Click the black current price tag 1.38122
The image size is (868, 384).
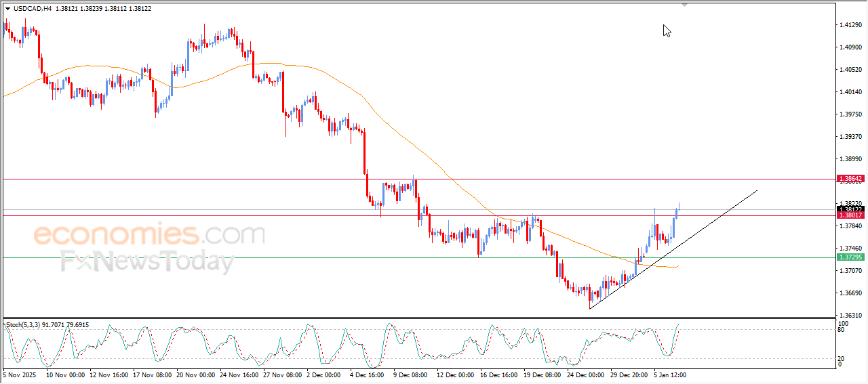850,209
